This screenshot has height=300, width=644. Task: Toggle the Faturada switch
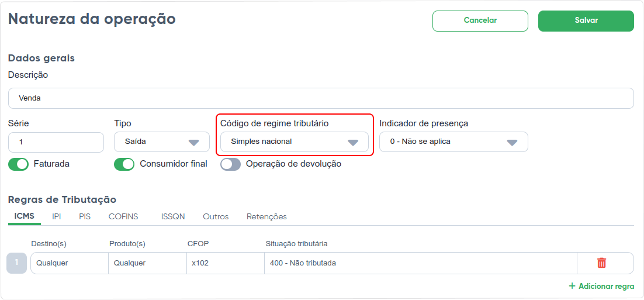19,164
